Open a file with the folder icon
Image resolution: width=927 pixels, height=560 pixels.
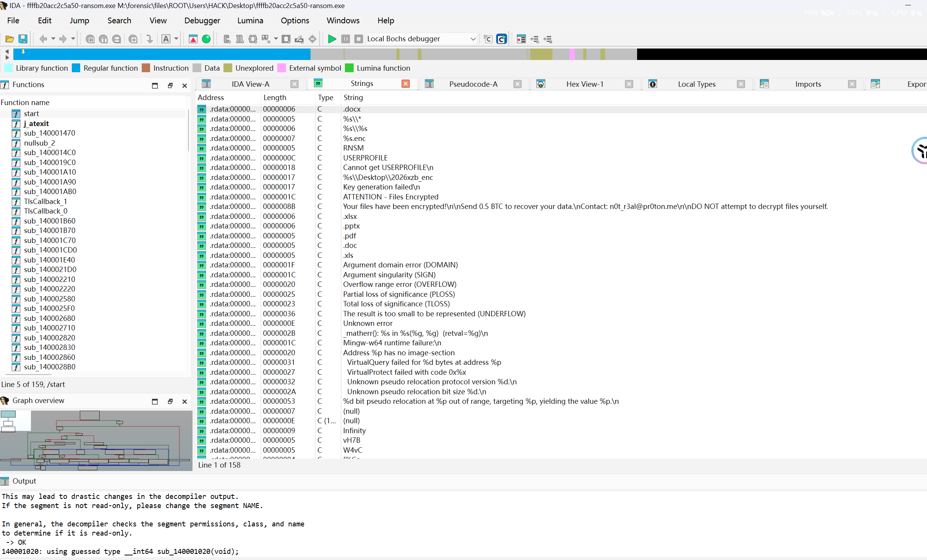click(x=10, y=39)
